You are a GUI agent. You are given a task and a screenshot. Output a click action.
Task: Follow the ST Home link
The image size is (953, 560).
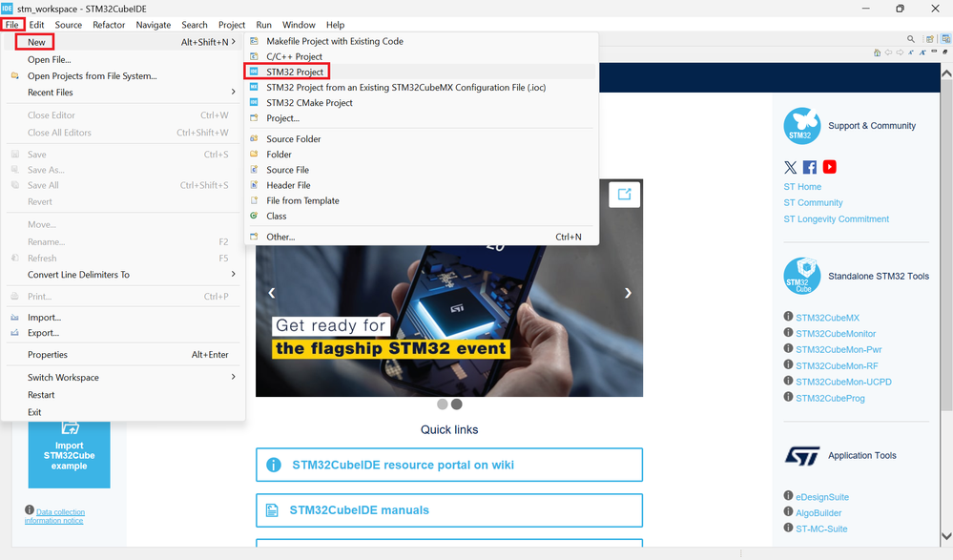click(x=802, y=187)
